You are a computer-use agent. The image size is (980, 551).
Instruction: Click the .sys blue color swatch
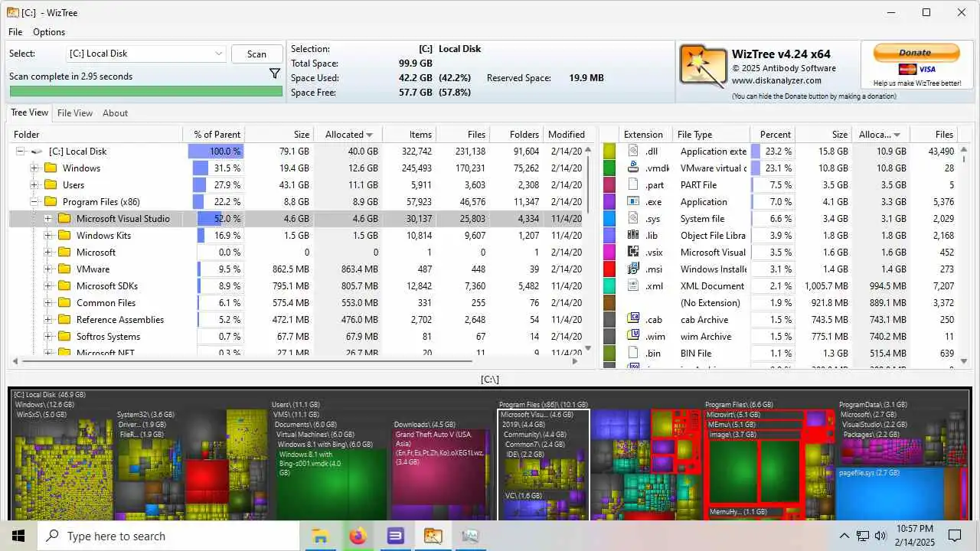click(x=609, y=219)
